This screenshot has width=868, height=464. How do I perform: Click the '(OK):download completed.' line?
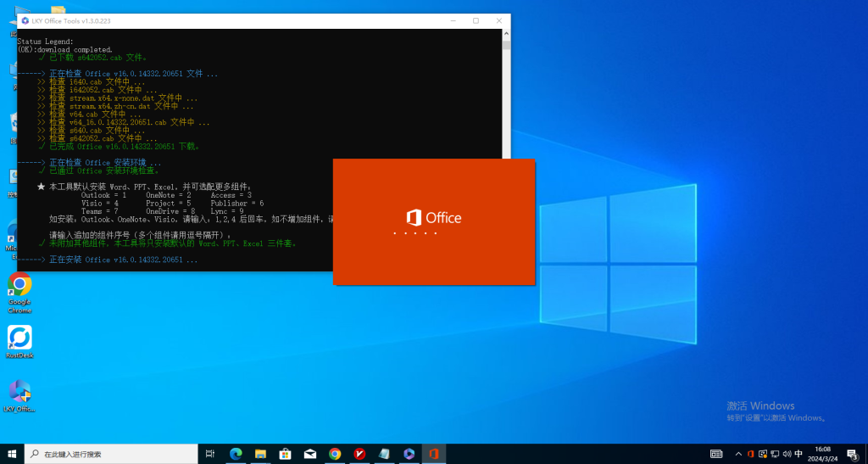coord(64,49)
